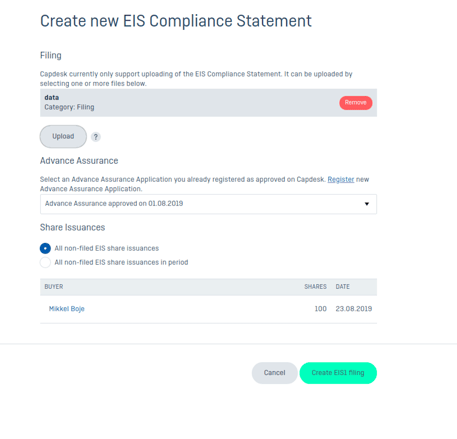
Task: Click Create EIS1 filing button
Action: [338, 373]
